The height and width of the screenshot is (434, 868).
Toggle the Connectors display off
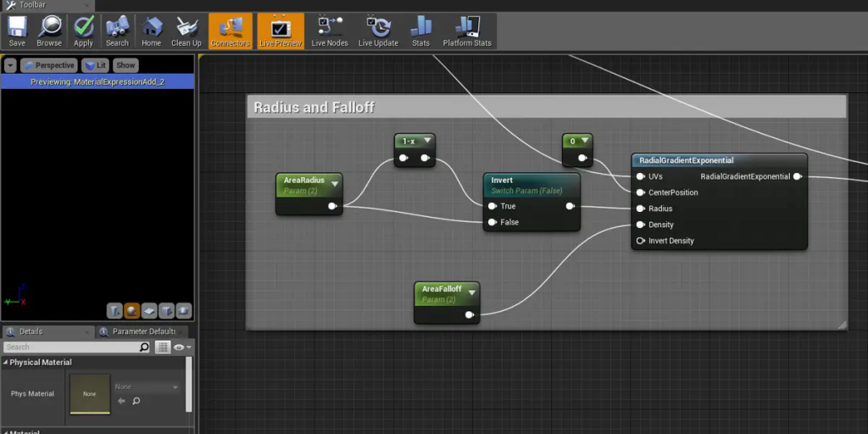pos(230,31)
